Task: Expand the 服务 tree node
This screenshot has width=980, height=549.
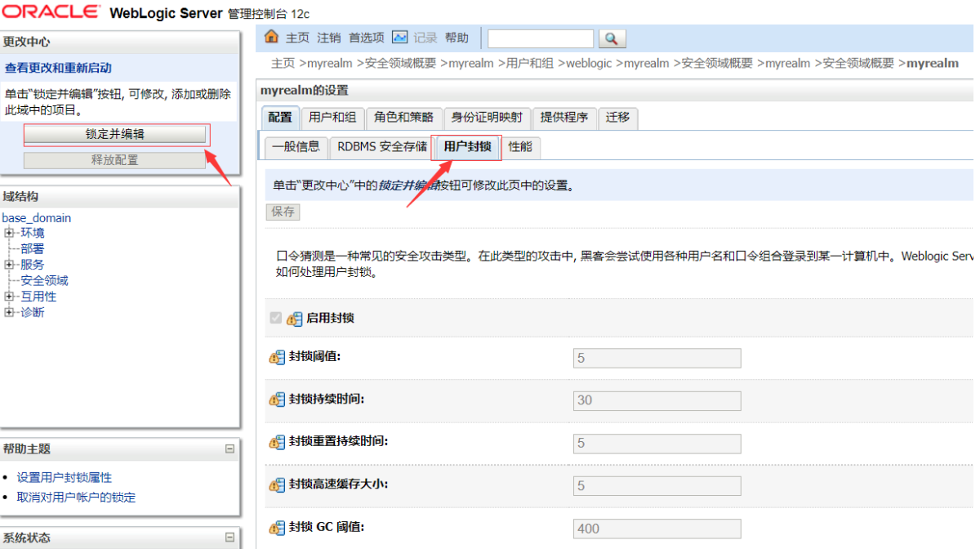Action: coord(9,265)
